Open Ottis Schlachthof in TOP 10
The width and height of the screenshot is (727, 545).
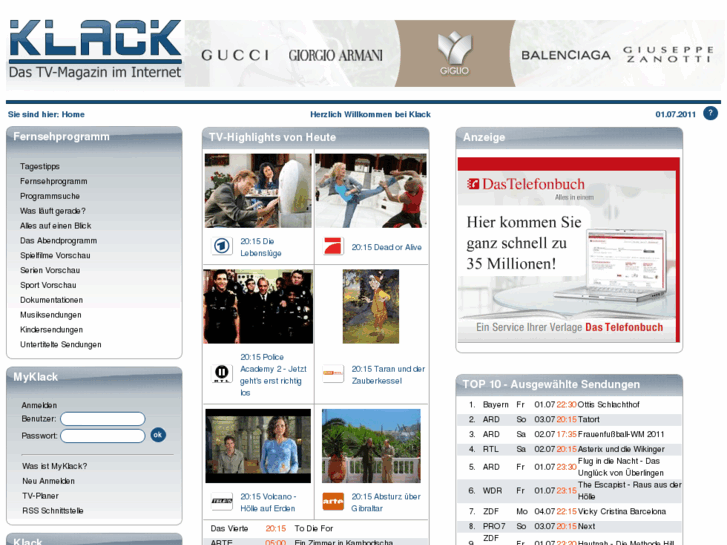608,404
